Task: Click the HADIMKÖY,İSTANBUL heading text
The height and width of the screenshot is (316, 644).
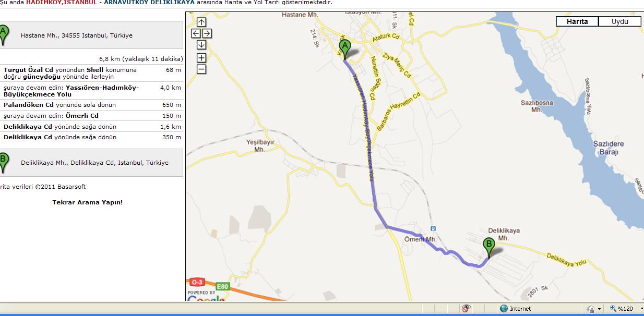Action: (x=61, y=2)
